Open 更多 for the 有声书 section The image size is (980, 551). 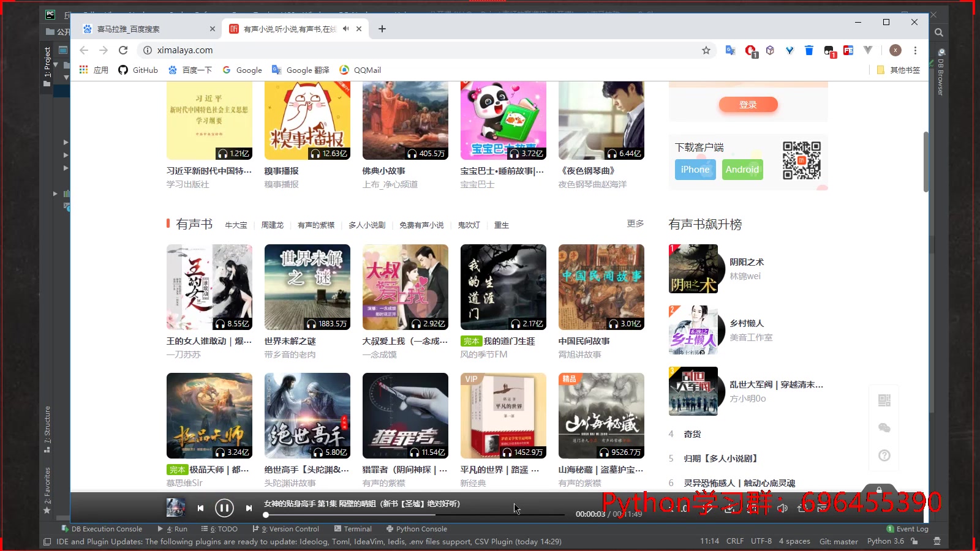pyautogui.click(x=635, y=224)
